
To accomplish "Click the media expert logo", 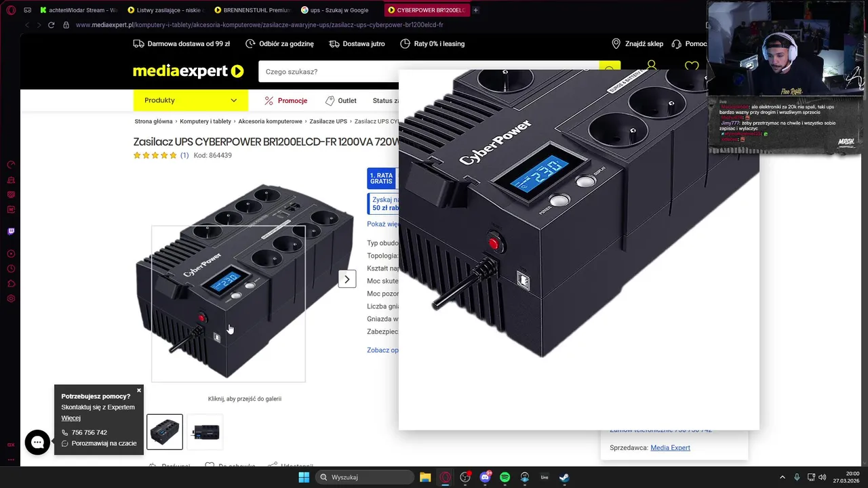I will (188, 71).
